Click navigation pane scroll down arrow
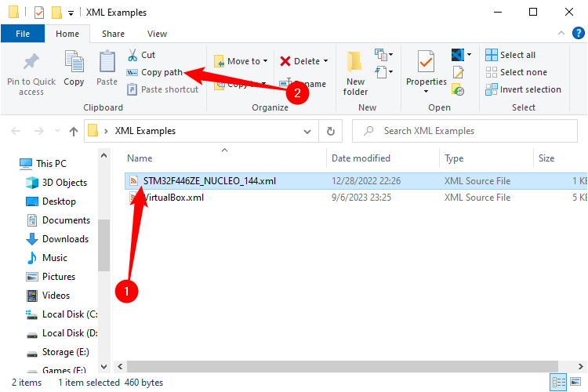 [x=103, y=366]
